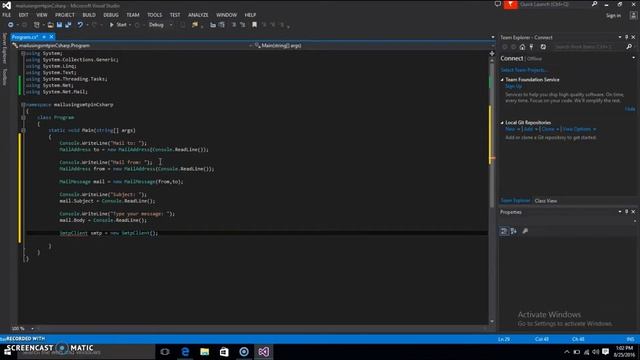Click the Start debugging play button
This screenshot has width=640, height=360.
[x=118, y=25]
